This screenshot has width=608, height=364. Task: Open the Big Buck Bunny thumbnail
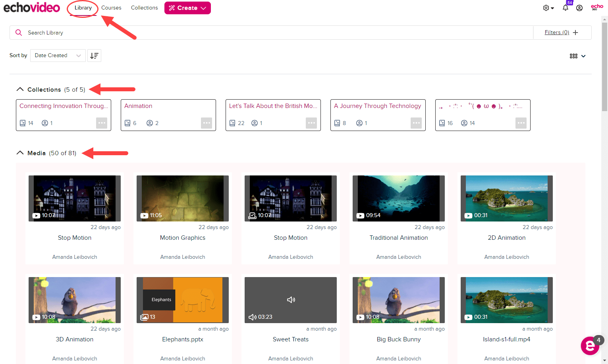(x=399, y=300)
